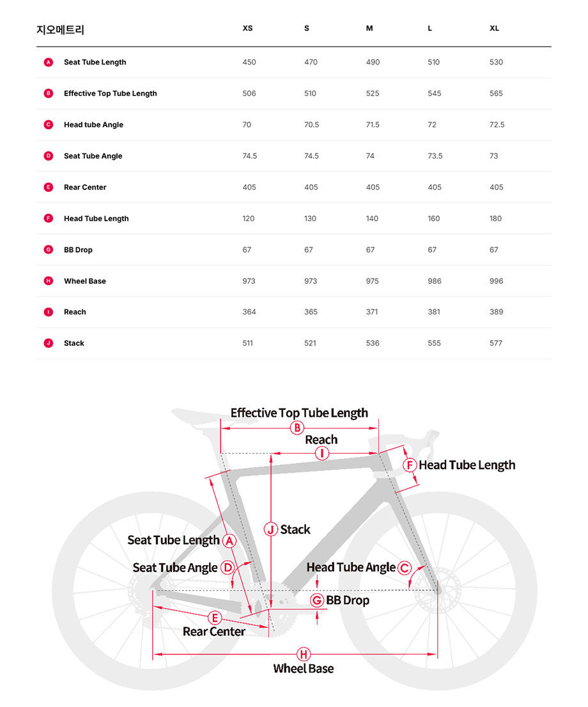
Task: Click the Wheel Base row label in table
Action: 85,281
